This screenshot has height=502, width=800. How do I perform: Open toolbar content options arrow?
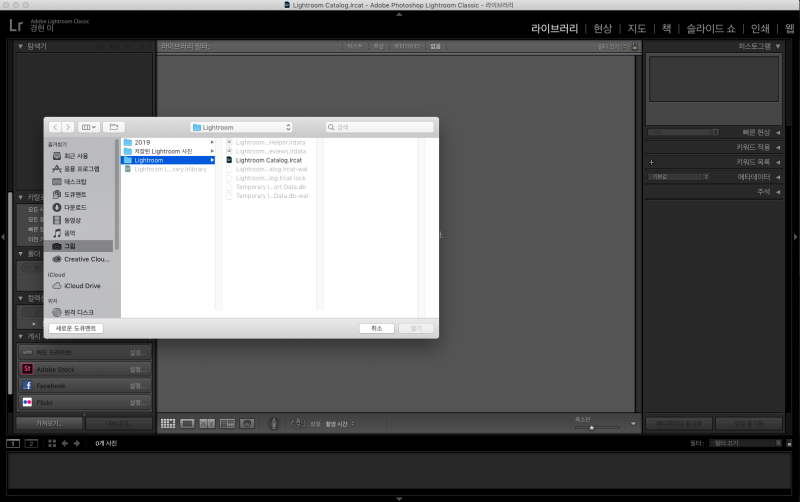pos(633,423)
